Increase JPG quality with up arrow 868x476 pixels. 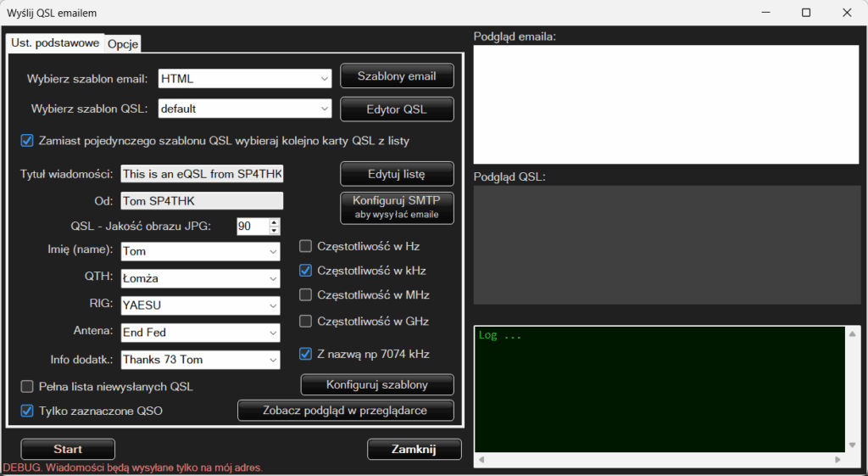[274, 222]
